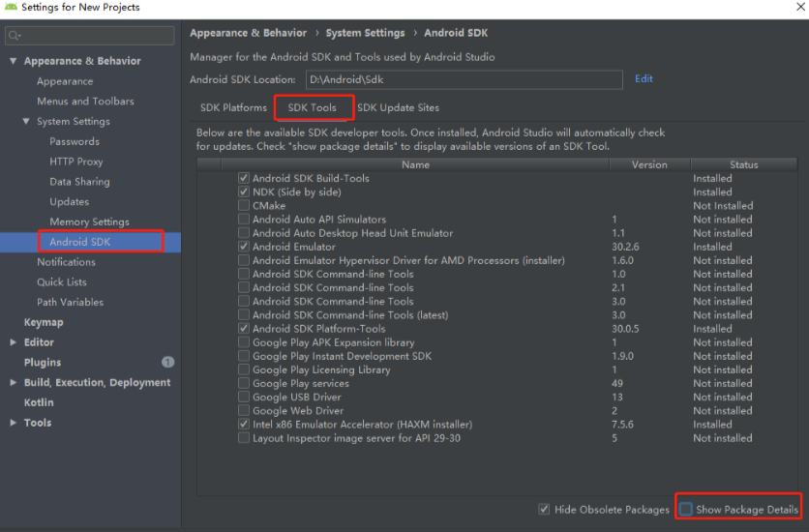Image resolution: width=809 pixels, height=532 pixels.
Task: Expand the Editor settings node
Action: tap(14, 342)
